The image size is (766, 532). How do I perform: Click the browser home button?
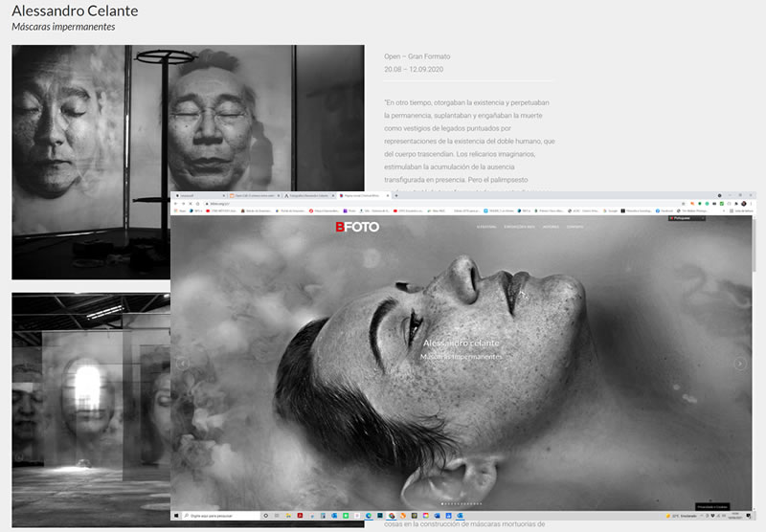(x=198, y=204)
